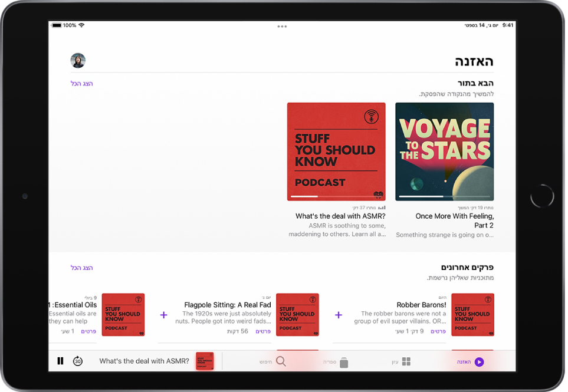The image size is (568, 392).
Task: Click 'What's the deal with ASMR?' episode title
Action: (340, 216)
